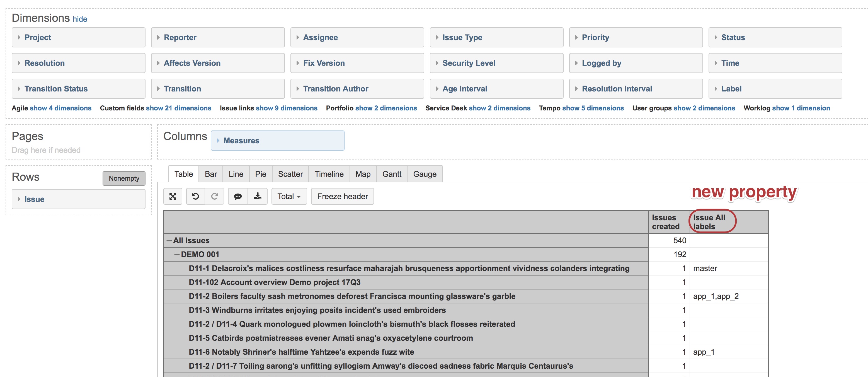
Task: Click Freeze header button
Action: [342, 196]
